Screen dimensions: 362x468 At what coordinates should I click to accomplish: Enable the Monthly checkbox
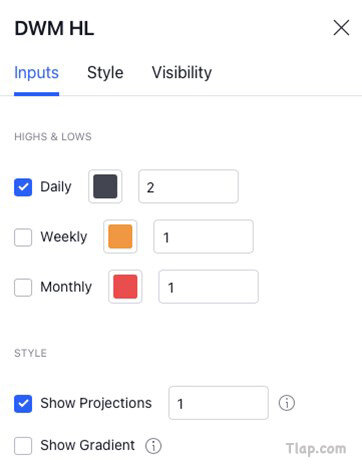pyautogui.click(x=23, y=287)
